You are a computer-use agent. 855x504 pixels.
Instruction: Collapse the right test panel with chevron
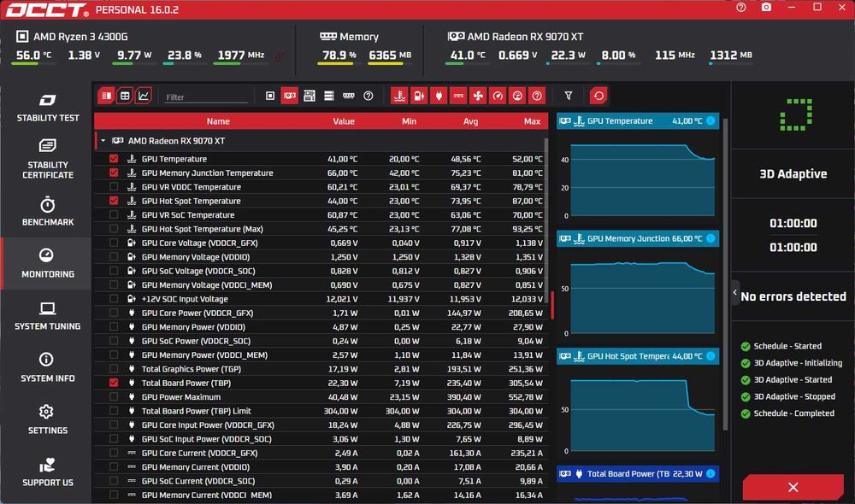(735, 293)
